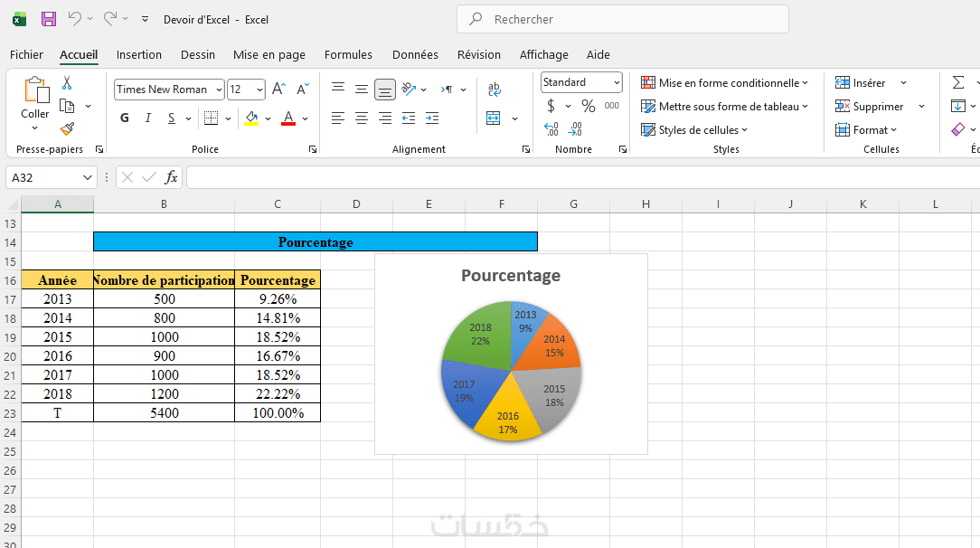This screenshot has height=548, width=980.
Task: Open the Fichier tab
Action: pyautogui.click(x=26, y=54)
